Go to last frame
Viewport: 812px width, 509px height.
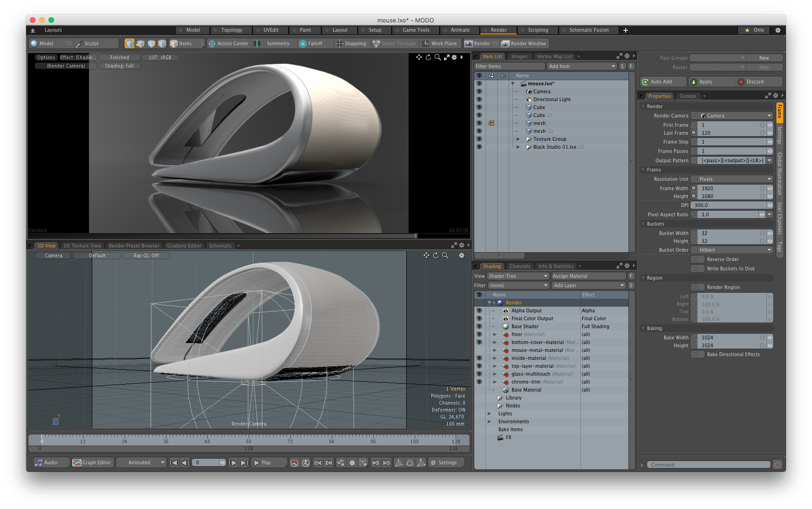tap(244, 462)
